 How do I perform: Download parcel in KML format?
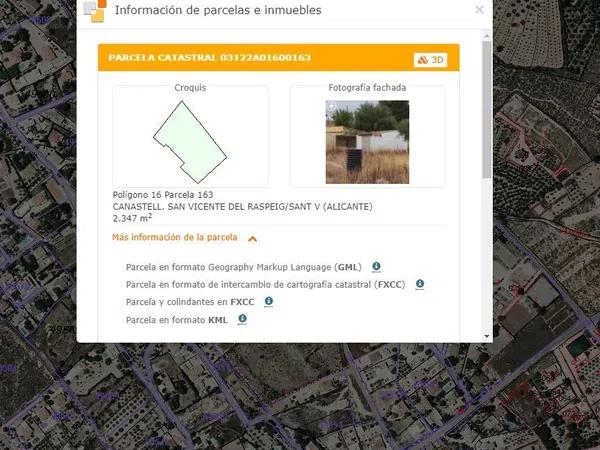[x=242, y=319]
